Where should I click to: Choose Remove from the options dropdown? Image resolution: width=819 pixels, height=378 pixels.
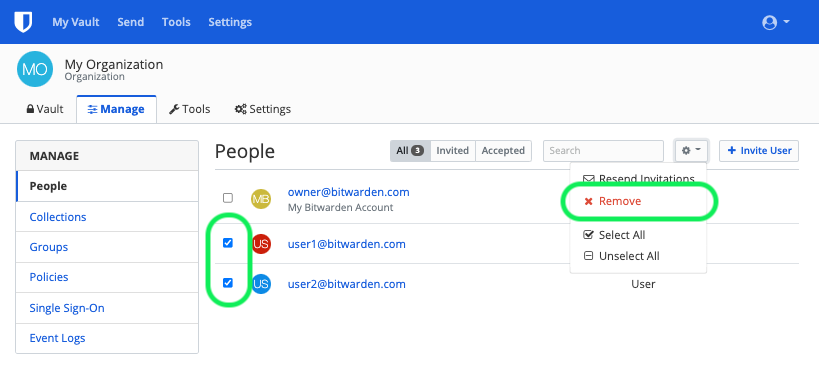click(x=638, y=202)
